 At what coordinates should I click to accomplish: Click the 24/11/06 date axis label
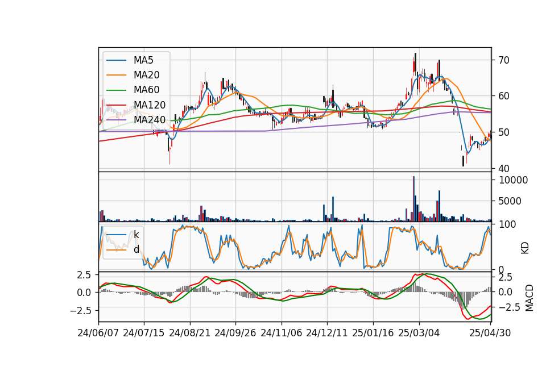282,333
